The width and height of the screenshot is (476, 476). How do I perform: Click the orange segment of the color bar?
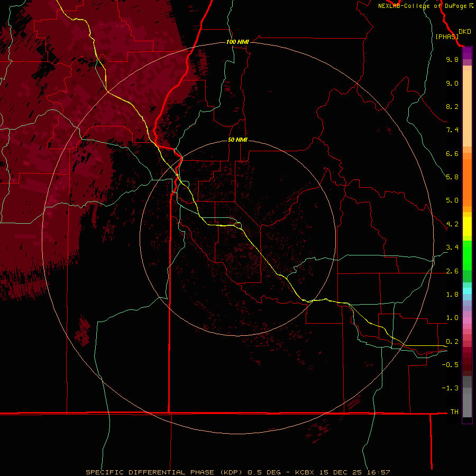tap(467, 183)
